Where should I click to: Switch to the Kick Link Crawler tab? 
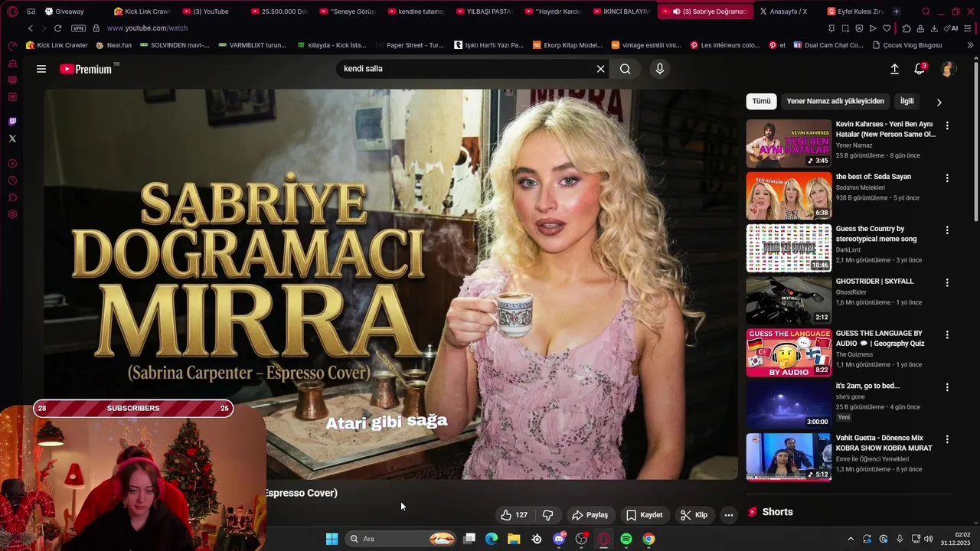142,11
